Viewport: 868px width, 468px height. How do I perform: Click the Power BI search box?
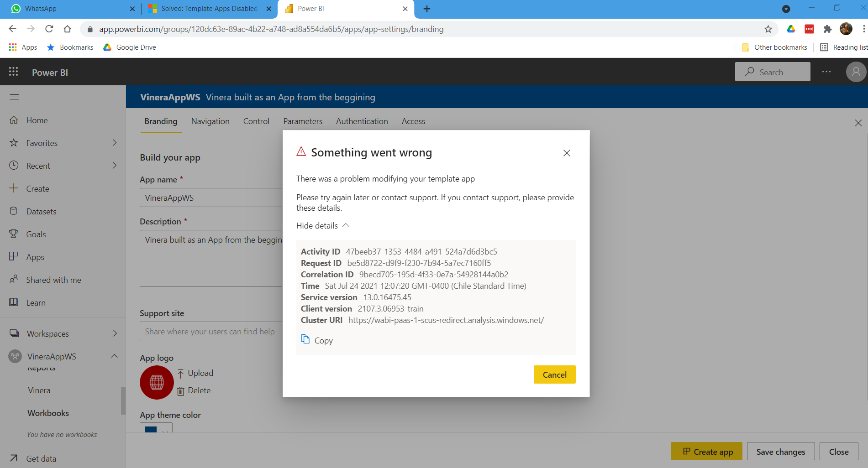point(773,72)
